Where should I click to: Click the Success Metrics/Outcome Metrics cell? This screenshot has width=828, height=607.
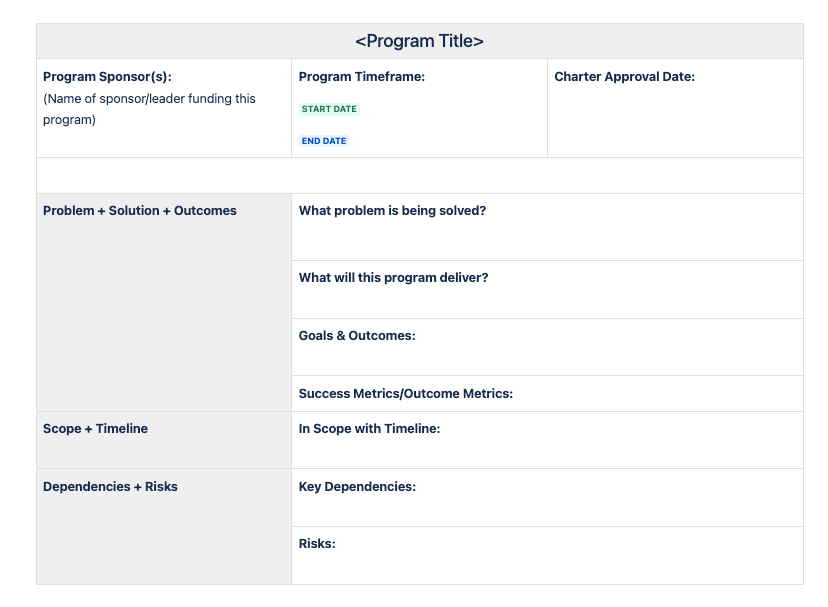[x=547, y=394]
